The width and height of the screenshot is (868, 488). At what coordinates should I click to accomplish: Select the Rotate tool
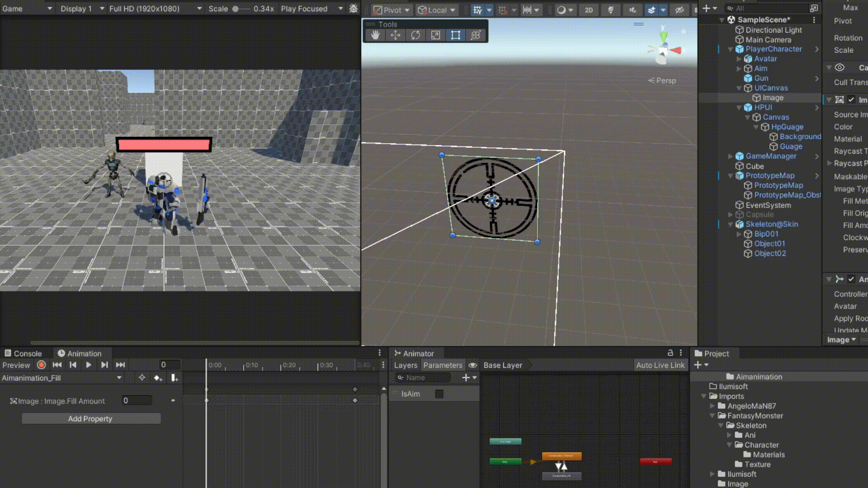pyautogui.click(x=415, y=35)
